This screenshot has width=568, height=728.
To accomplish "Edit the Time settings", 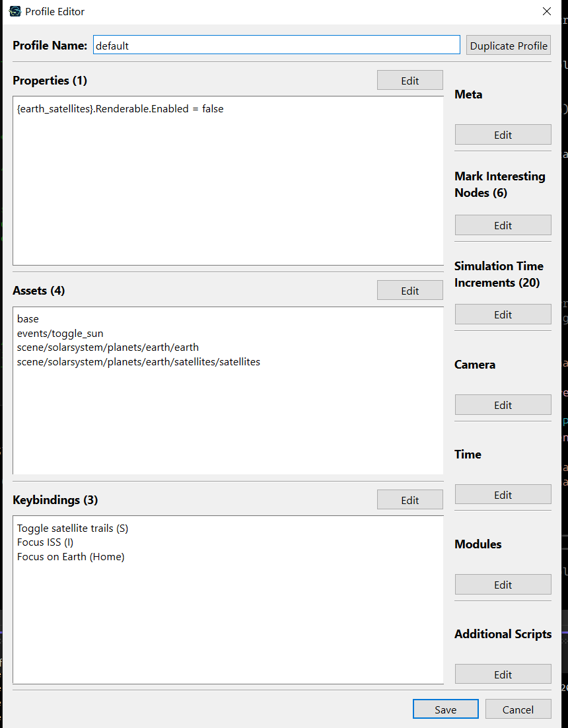I will click(503, 494).
